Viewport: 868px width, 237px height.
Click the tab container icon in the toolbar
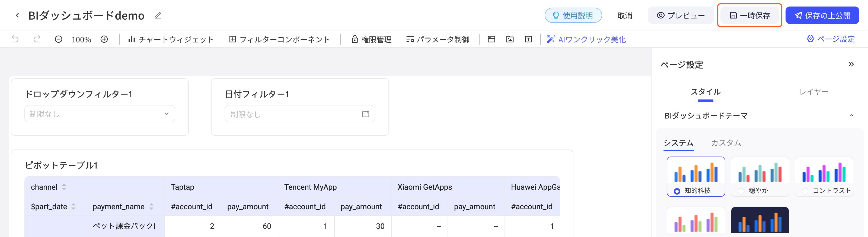point(491,39)
